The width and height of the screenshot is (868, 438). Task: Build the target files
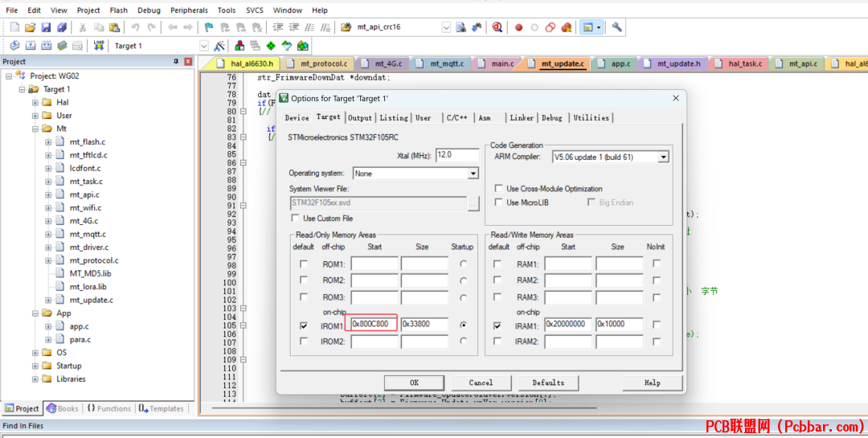click(x=31, y=45)
